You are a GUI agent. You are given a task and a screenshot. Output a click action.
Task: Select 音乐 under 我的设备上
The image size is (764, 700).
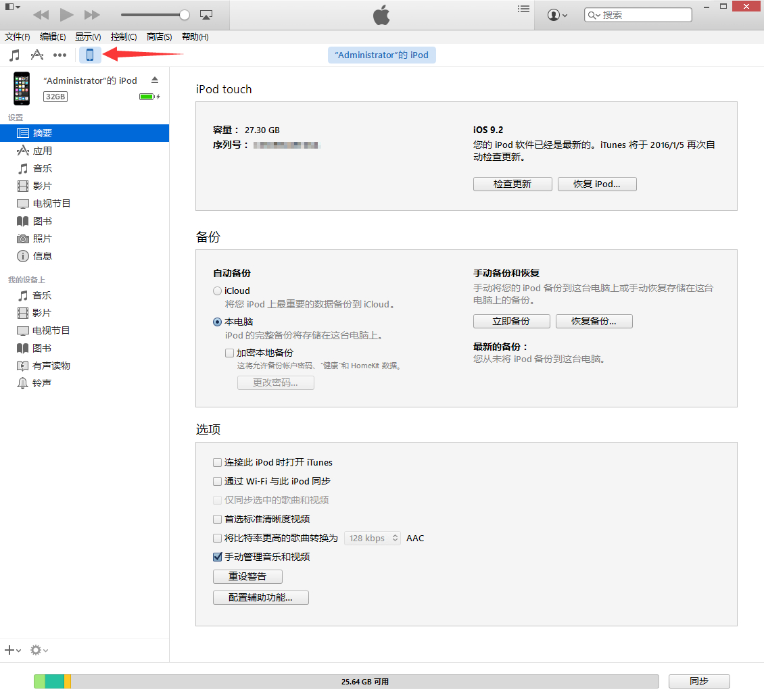coord(85,295)
